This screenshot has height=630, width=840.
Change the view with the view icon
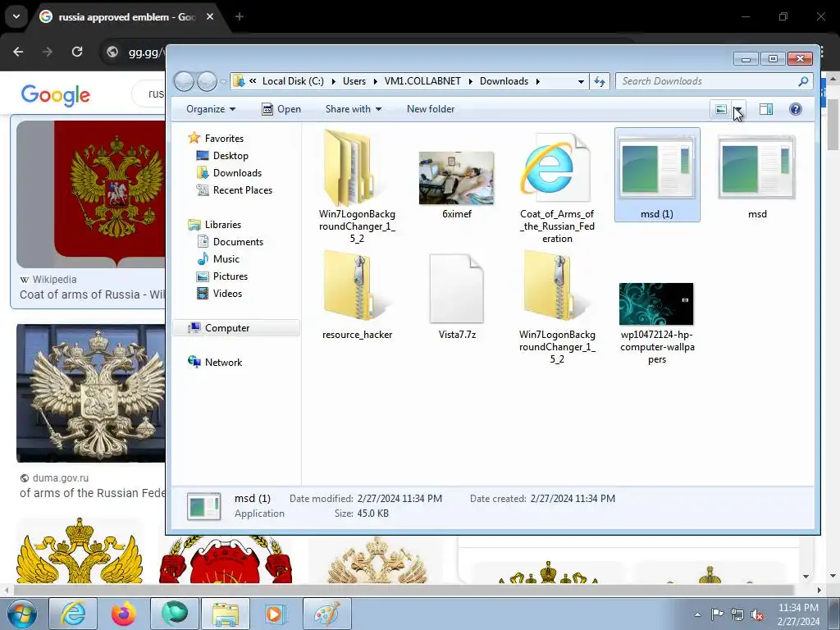tap(721, 109)
